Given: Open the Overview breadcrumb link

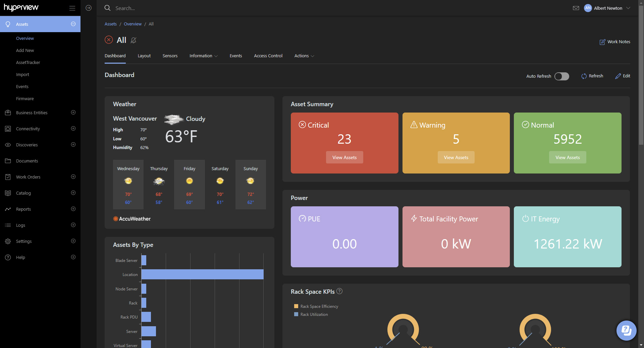Looking at the screenshot, I should click(x=132, y=24).
